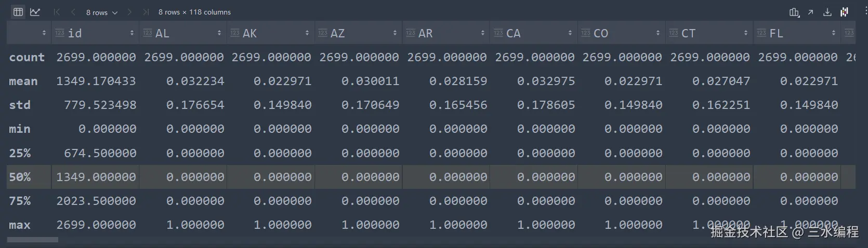This screenshot has width=868, height=248.
Task: Click numeric type icon of CO column
Action: coord(586,33)
